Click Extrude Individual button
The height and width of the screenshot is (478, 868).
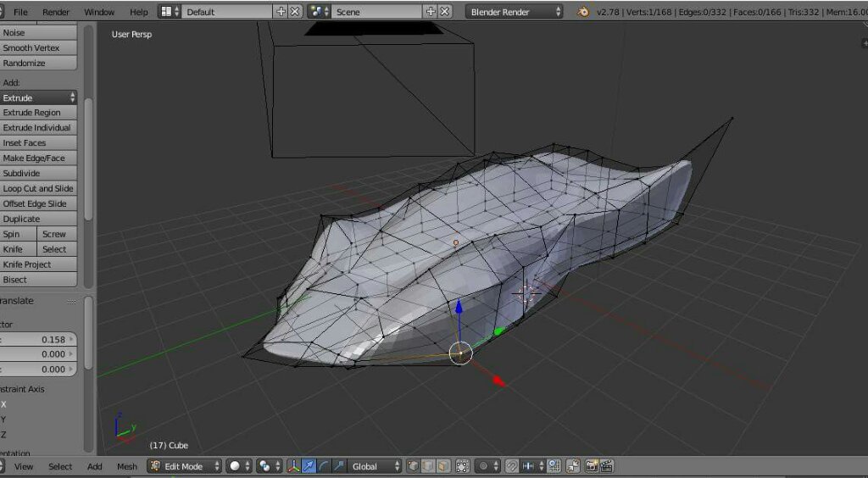pyautogui.click(x=38, y=127)
